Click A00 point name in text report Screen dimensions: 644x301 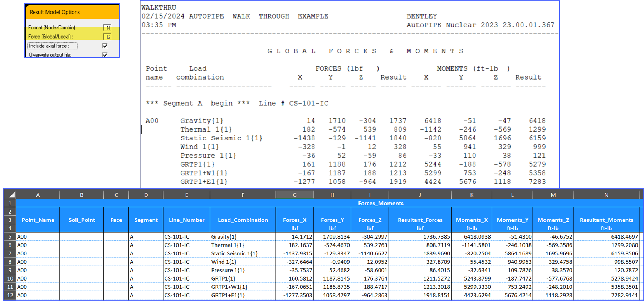(x=152, y=121)
